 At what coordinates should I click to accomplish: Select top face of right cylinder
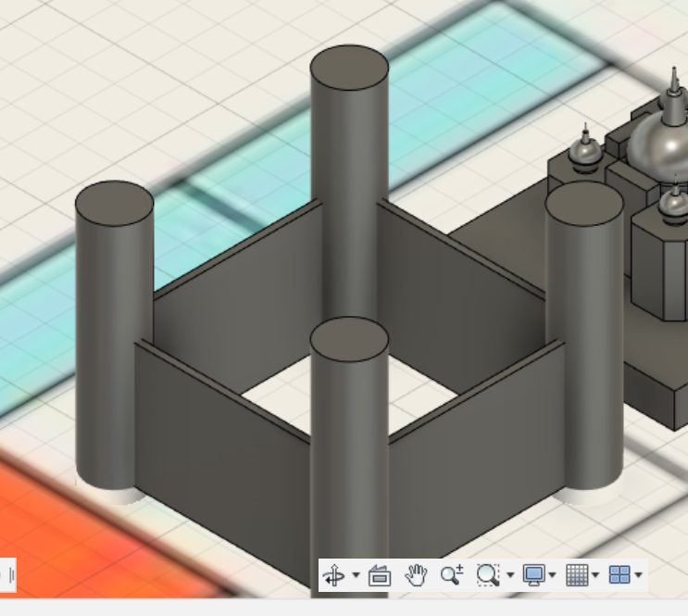pos(584,203)
